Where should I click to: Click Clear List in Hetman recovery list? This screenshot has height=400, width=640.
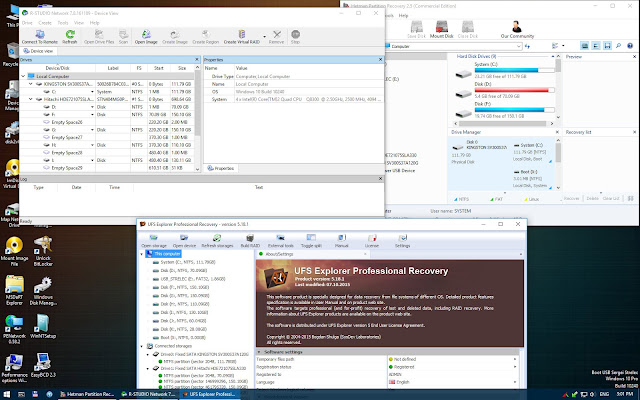coord(611,198)
